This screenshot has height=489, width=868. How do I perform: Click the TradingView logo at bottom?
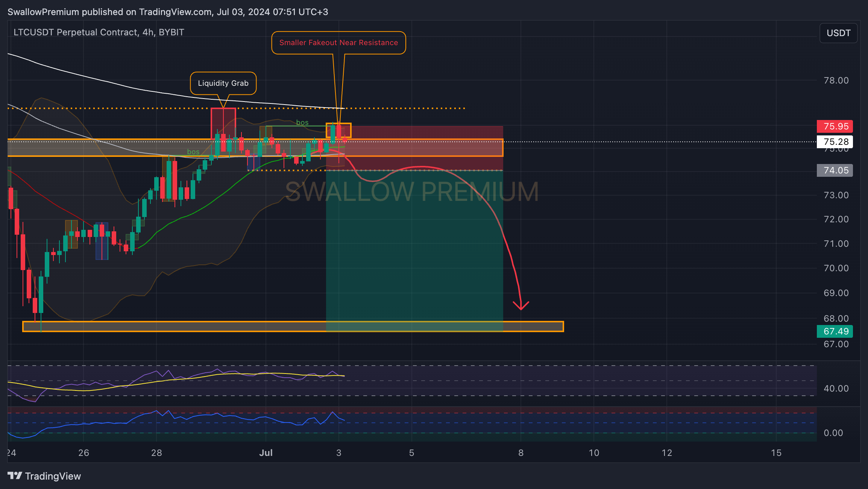[44, 476]
